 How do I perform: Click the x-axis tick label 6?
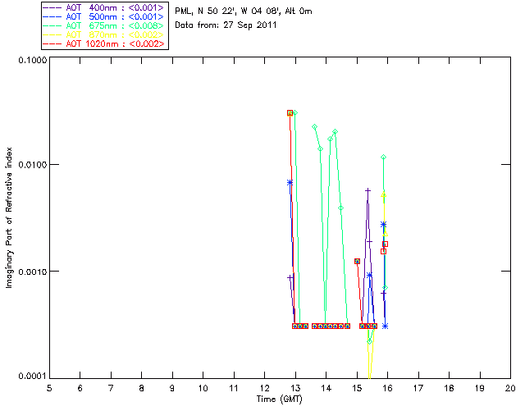click(80, 388)
